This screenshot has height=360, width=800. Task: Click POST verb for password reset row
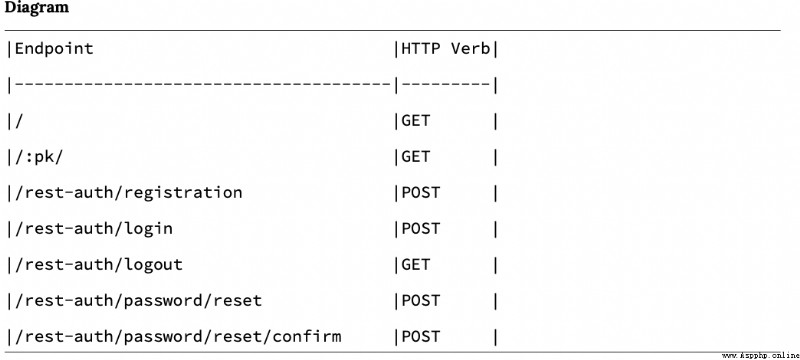pyautogui.click(x=420, y=300)
